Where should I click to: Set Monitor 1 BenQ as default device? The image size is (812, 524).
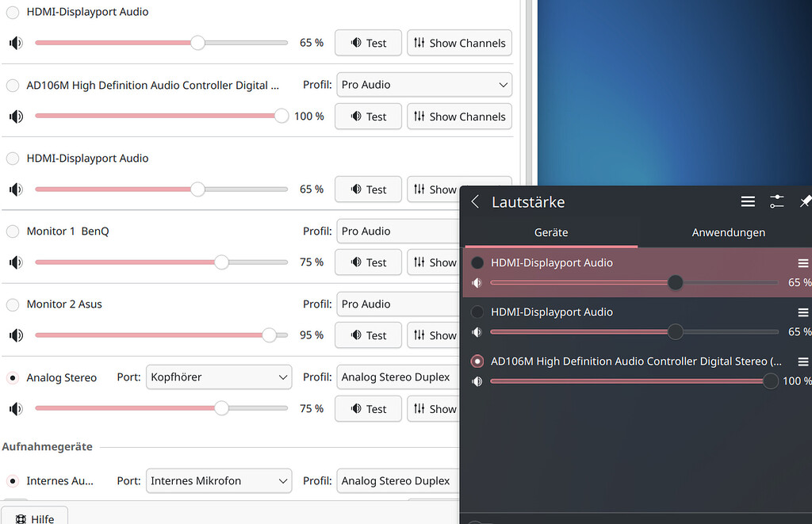pos(12,231)
